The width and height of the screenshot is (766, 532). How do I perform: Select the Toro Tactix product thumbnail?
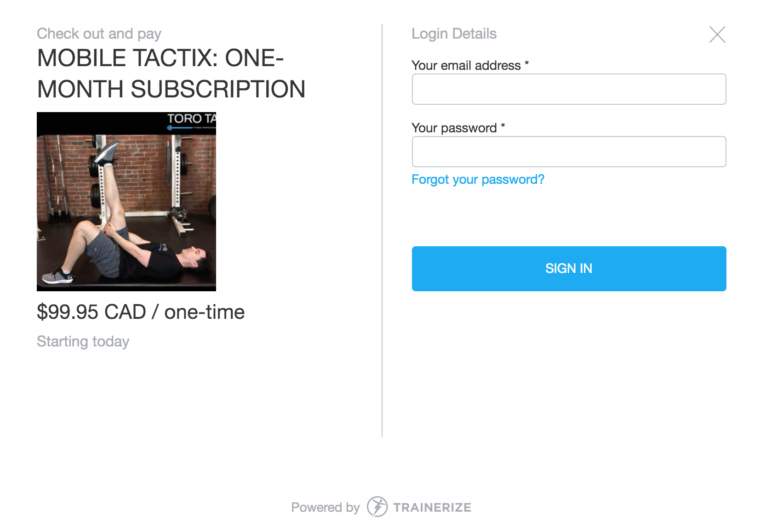tap(126, 202)
